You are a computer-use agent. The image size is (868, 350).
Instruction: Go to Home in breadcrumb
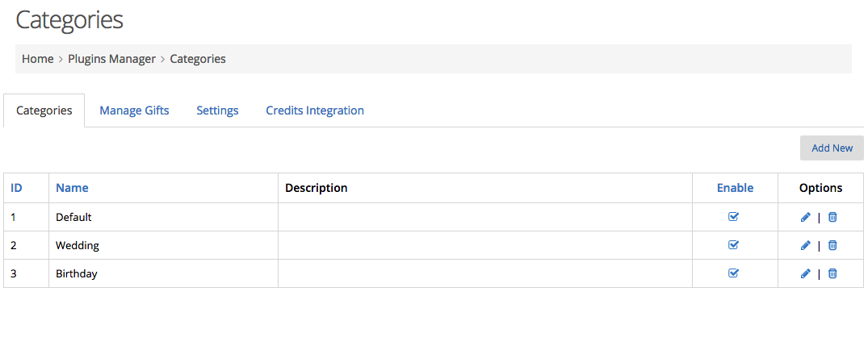tap(38, 59)
